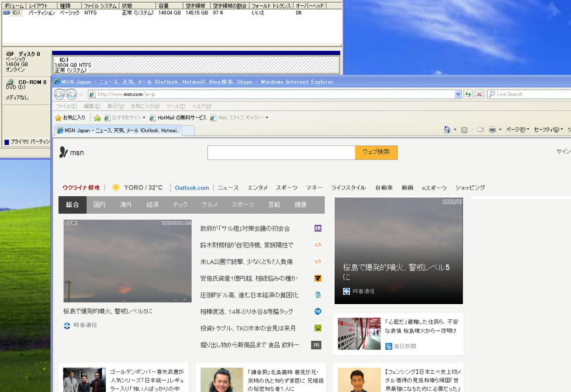Switch to the テック news tab

[x=180, y=205]
